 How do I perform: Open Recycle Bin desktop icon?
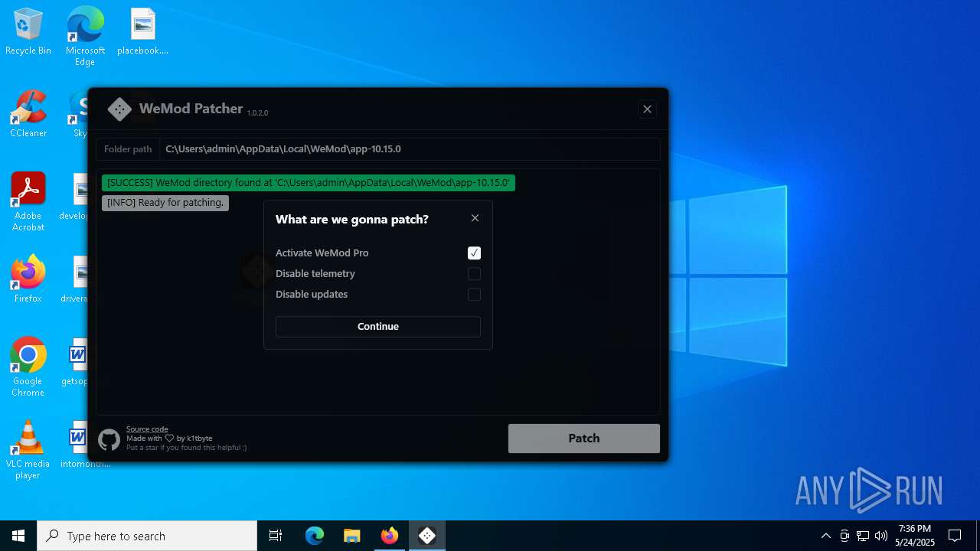28,32
